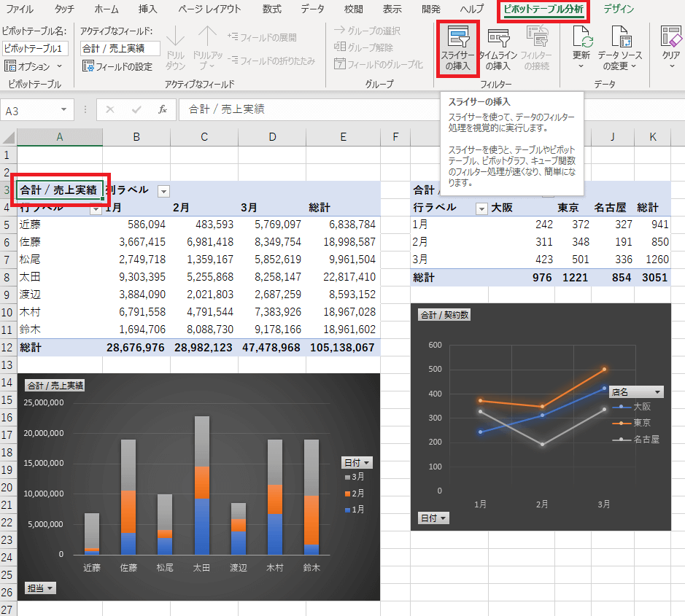Click the タイムラインの挿入 (Insert Timeline) icon

click(x=498, y=39)
